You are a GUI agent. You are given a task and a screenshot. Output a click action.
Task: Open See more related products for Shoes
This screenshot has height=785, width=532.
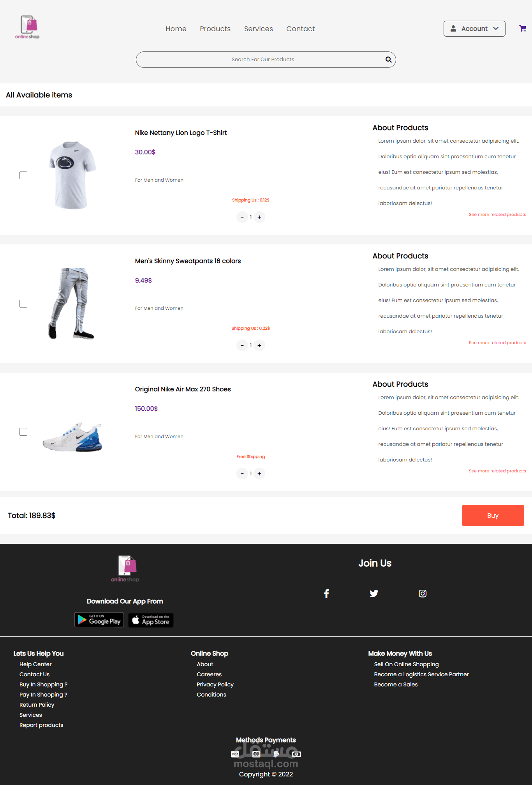pos(497,471)
